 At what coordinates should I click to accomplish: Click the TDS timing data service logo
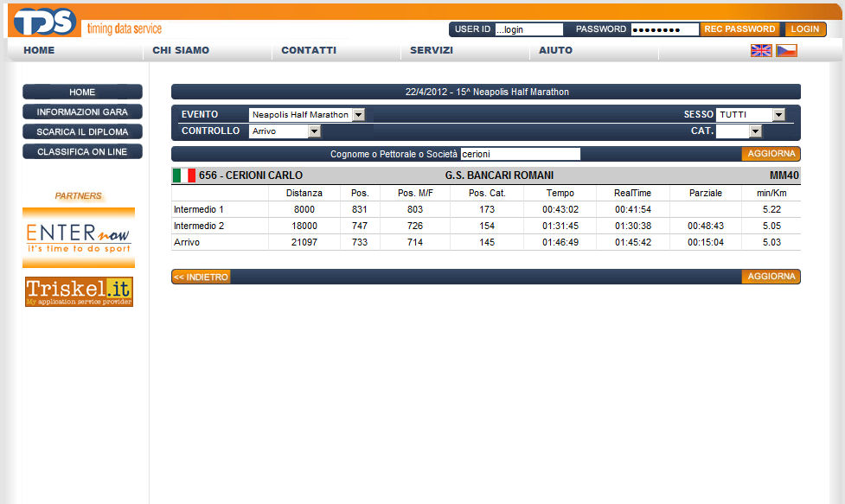click(x=86, y=21)
